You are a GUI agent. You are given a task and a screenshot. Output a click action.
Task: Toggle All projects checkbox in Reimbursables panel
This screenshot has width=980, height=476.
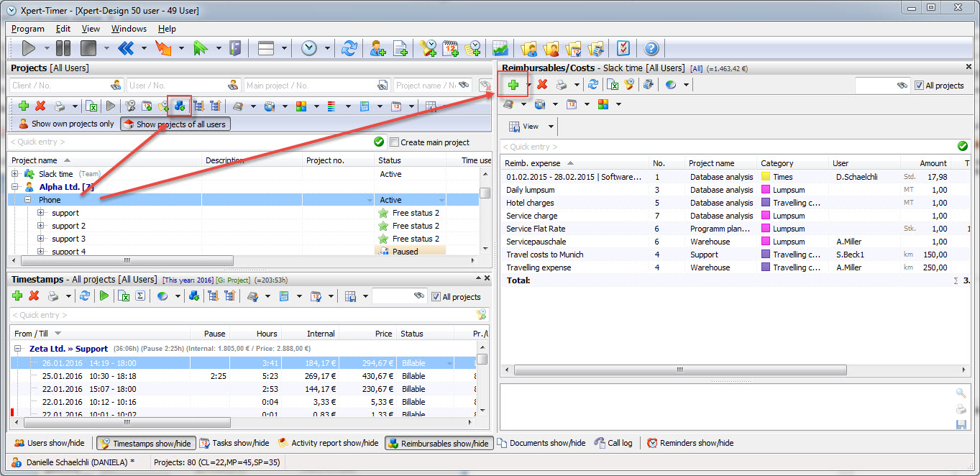pyautogui.click(x=919, y=86)
